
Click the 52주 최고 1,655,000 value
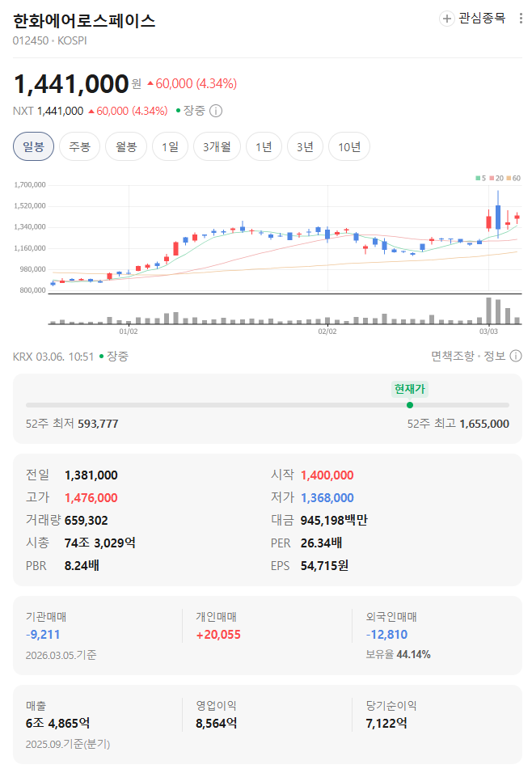pyautogui.click(x=484, y=424)
